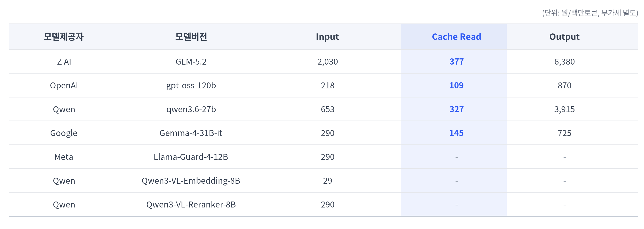Select the GLM-5.2 model cell
This screenshot has width=644, height=229.
tap(191, 62)
